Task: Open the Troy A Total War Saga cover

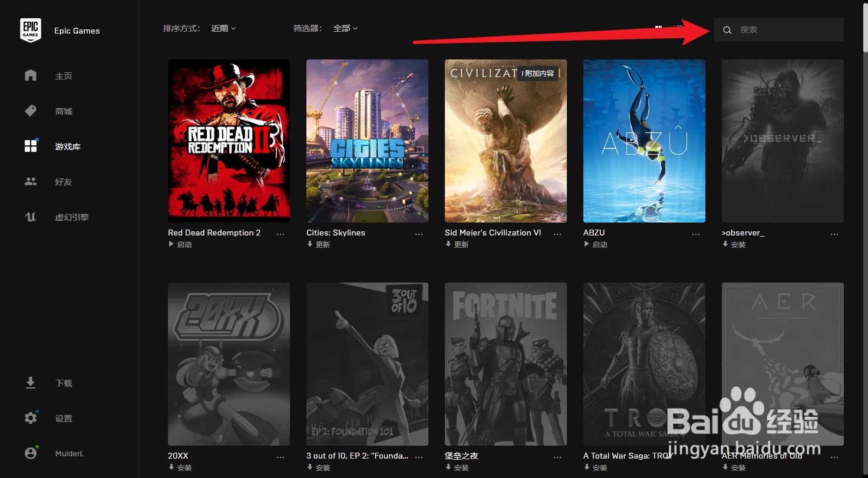Action: pyautogui.click(x=644, y=364)
